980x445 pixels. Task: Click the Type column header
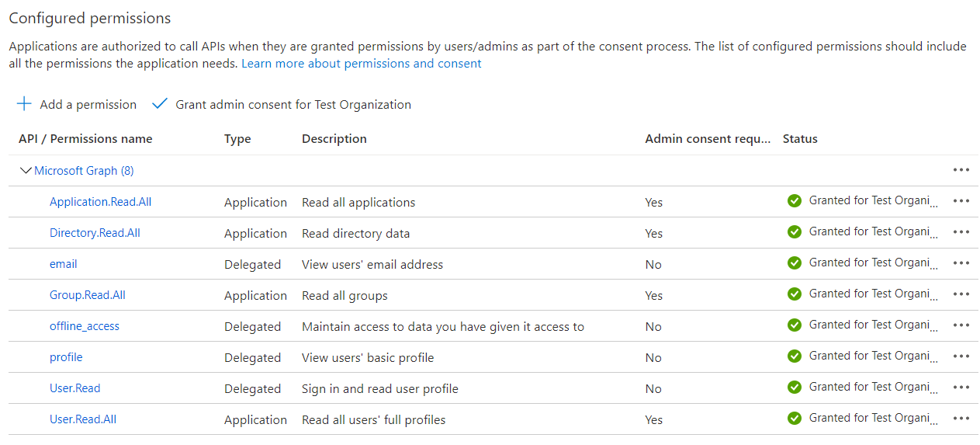click(237, 139)
